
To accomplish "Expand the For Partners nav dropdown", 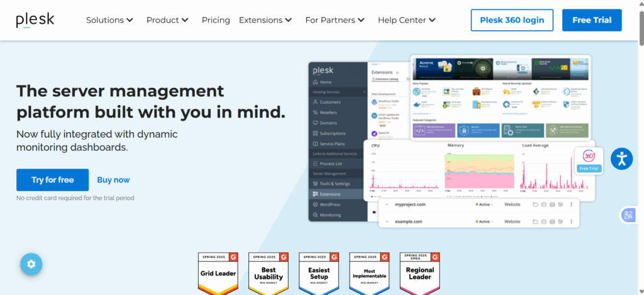I will click(335, 20).
